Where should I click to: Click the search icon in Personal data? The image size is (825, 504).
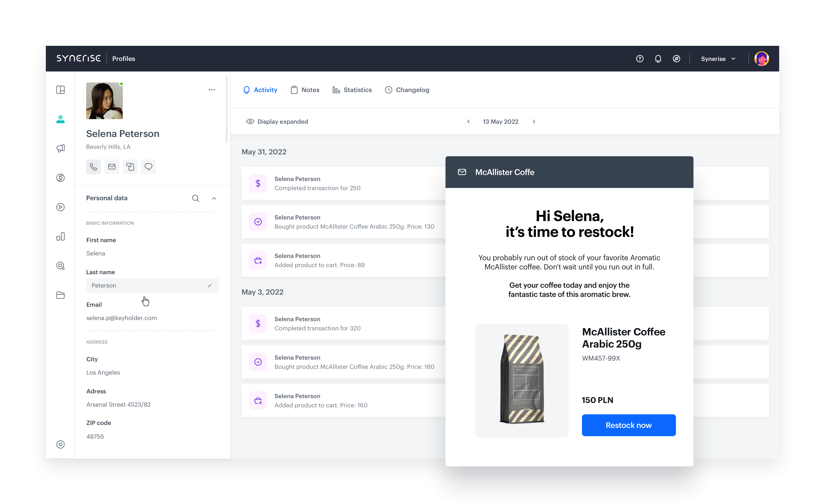click(x=196, y=198)
